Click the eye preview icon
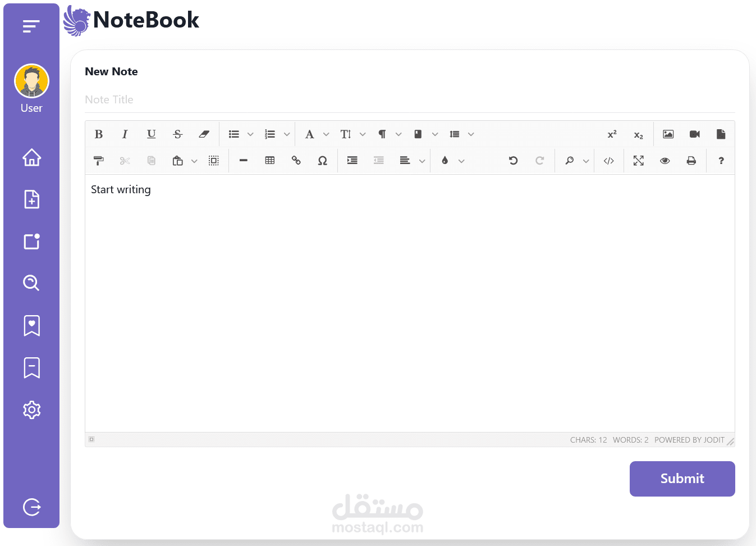The image size is (756, 546). (665, 161)
